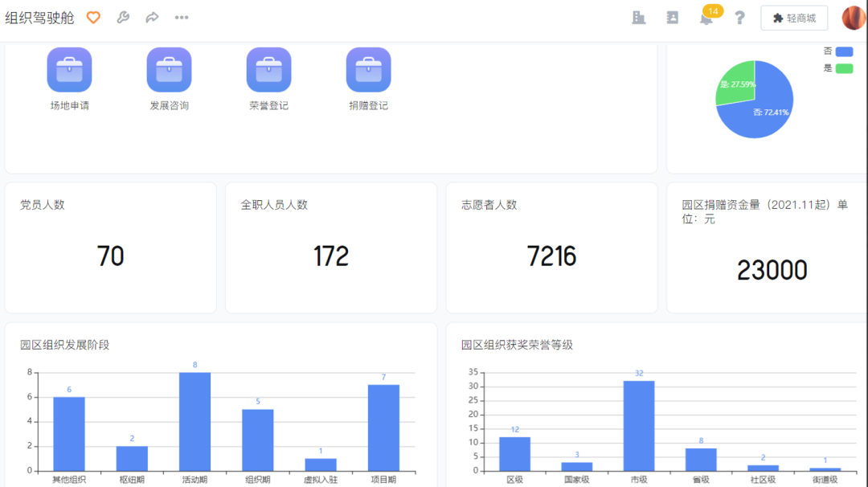868x487 pixels.
Task: Select the 活动期 bar in chart
Action: [x=194, y=421]
